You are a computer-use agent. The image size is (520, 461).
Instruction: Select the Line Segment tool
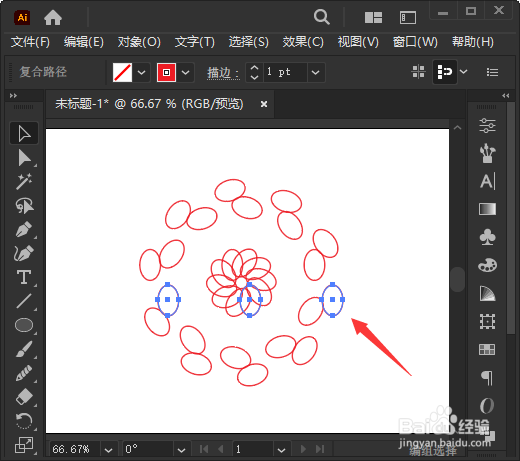[x=24, y=301]
